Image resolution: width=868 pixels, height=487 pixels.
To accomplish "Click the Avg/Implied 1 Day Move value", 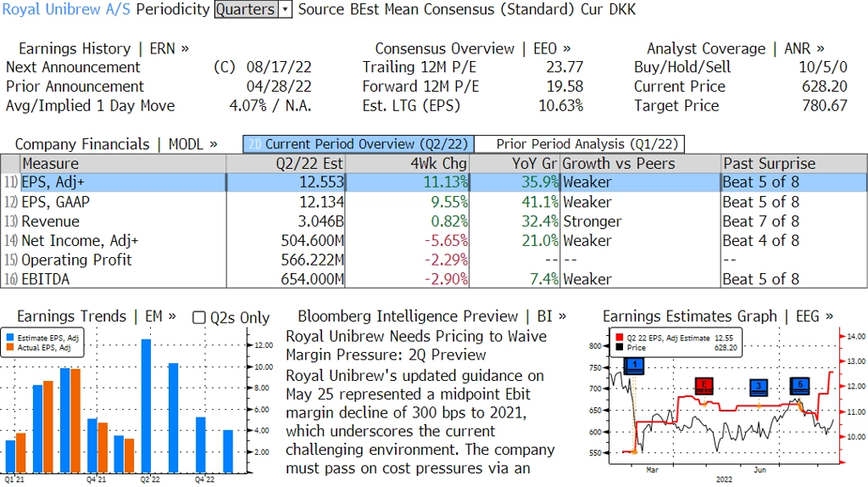I will [270, 106].
